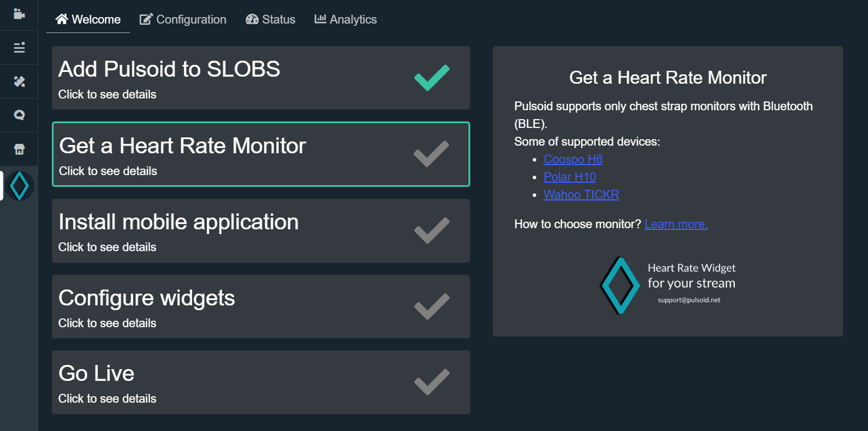Viewport: 868px width, 431px height.
Task: Open the App Store icon in sidebar
Action: (x=19, y=149)
